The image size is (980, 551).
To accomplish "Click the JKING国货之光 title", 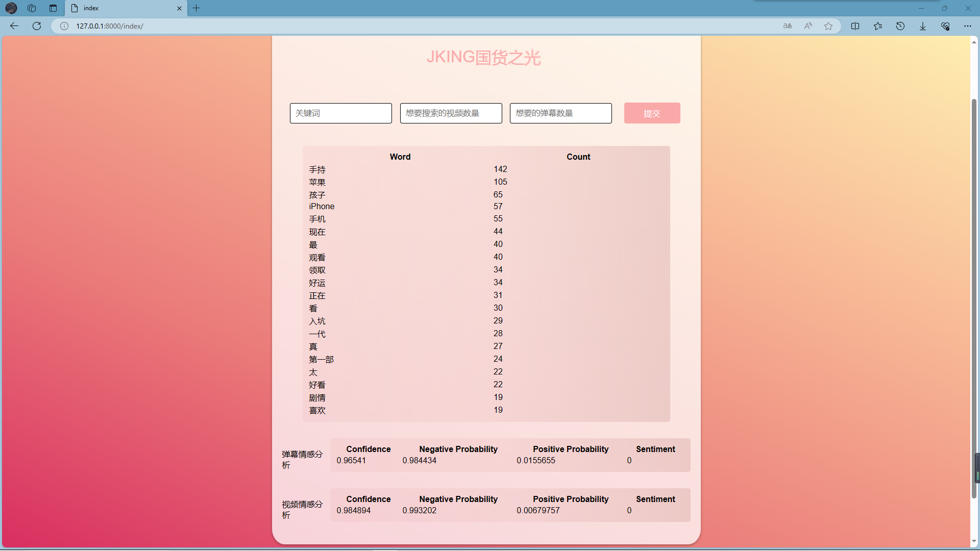I will [483, 57].
